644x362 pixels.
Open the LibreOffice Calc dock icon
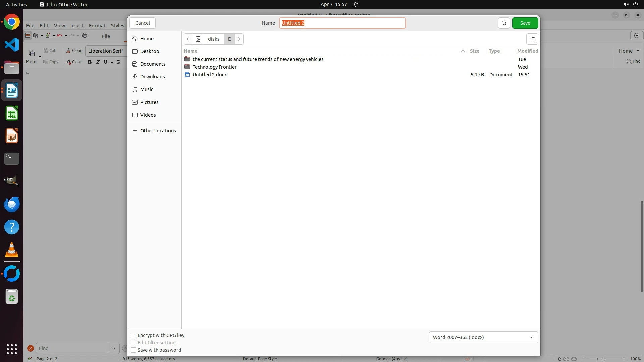[12, 113]
